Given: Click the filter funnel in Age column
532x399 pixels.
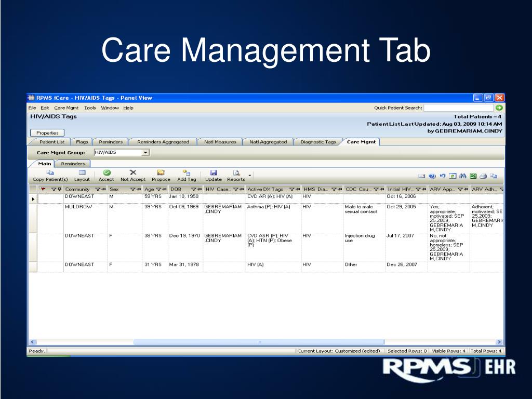Looking at the screenshot, I should point(158,189).
